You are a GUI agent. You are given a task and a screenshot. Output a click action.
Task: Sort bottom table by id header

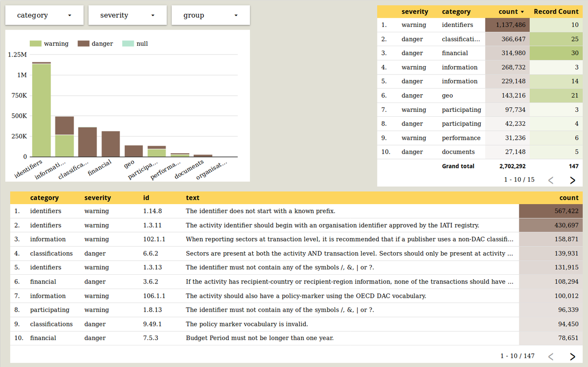pos(146,198)
